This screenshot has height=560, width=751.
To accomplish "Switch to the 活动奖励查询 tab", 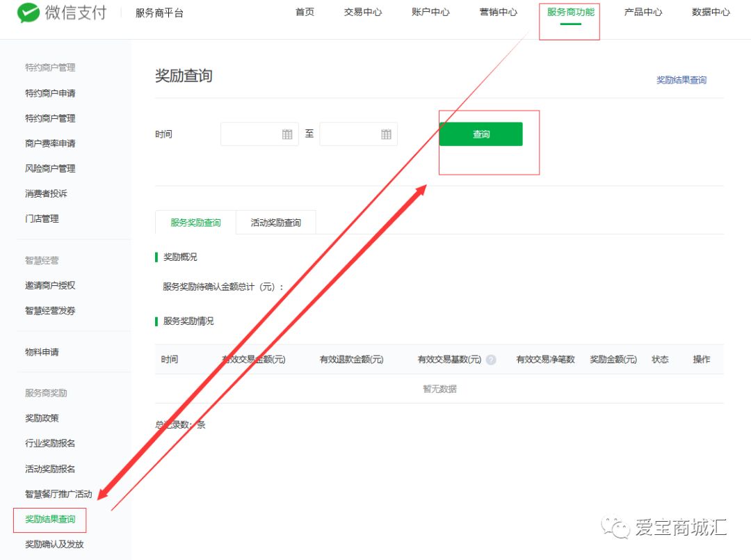I will (x=276, y=223).
